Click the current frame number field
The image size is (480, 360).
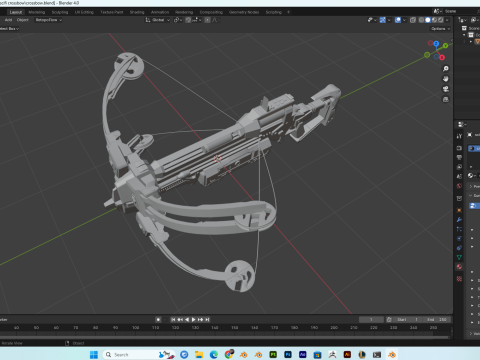click(371, 319)
